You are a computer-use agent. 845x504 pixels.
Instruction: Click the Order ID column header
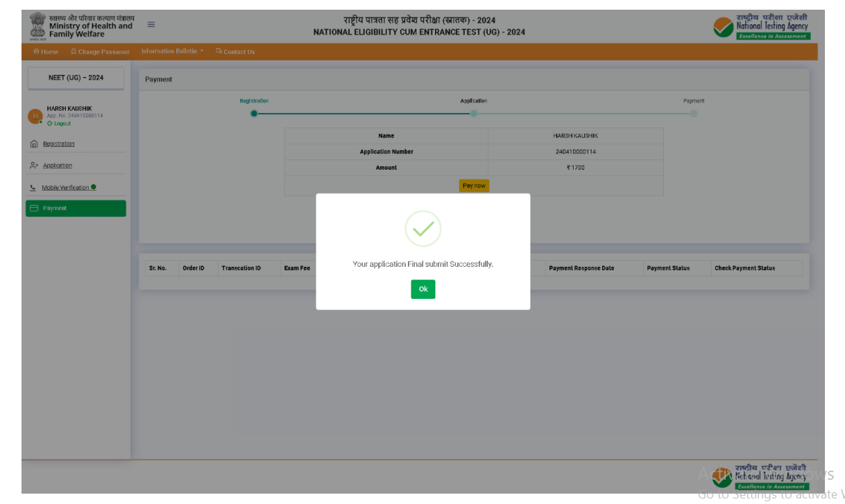194,268
